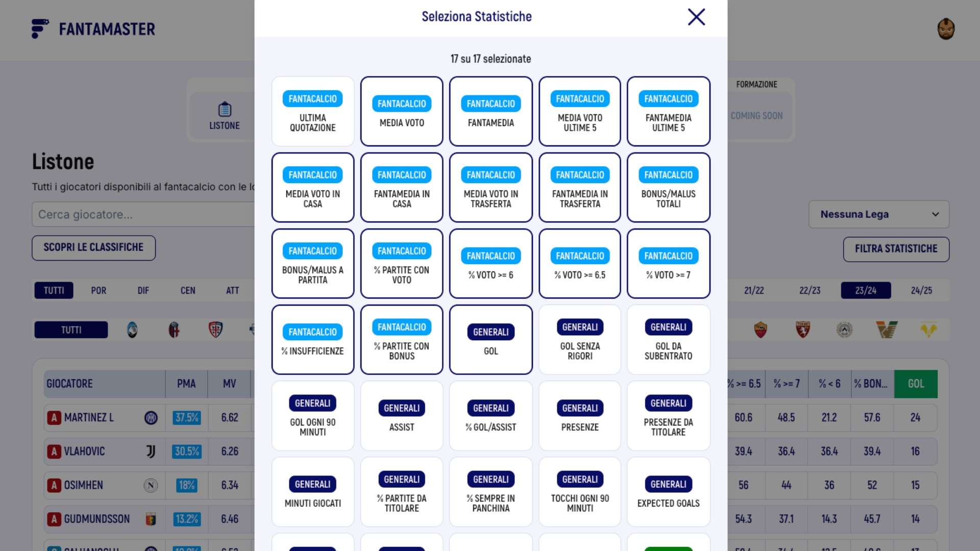Open the user profile avatar

pos(946,29)
